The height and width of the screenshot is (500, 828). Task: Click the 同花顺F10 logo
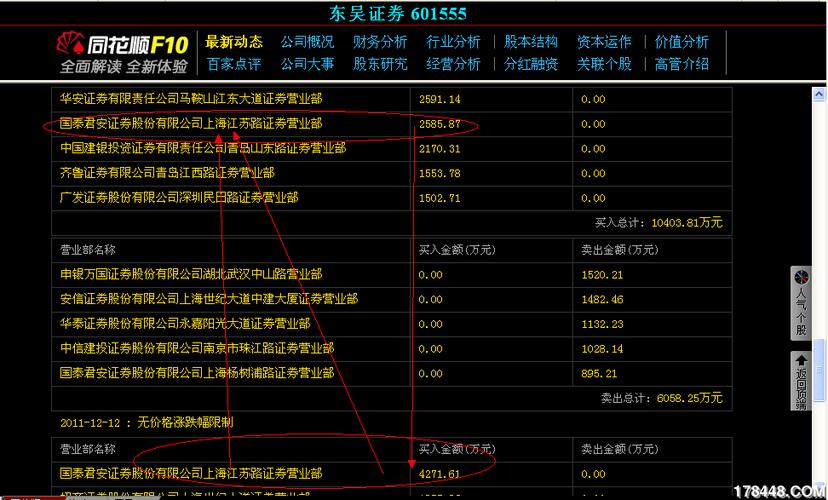click(x=123, y=53)
